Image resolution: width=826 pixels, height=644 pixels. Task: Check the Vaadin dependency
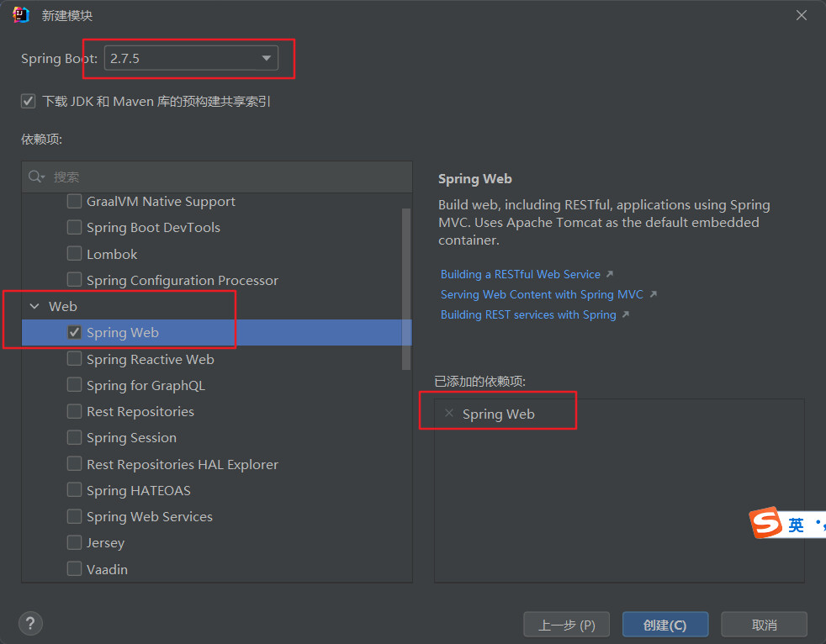coord(74,568)
